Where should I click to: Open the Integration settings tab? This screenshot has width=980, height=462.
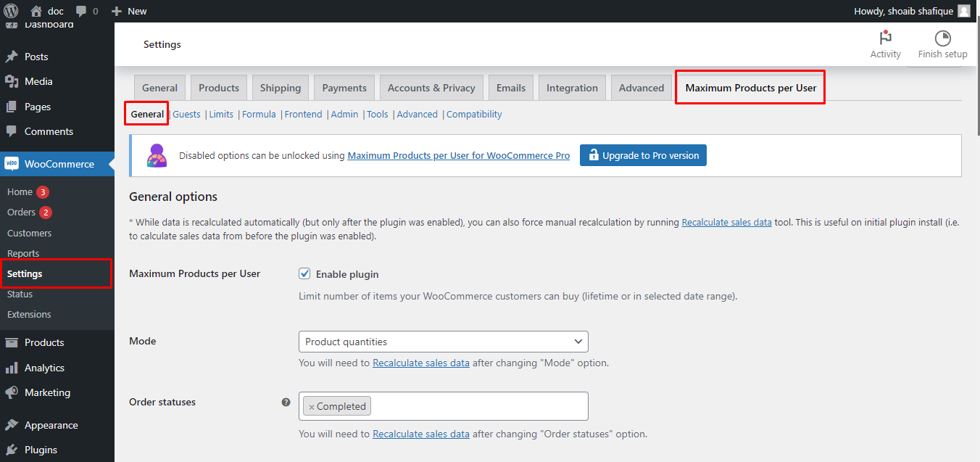click(572, 88)
